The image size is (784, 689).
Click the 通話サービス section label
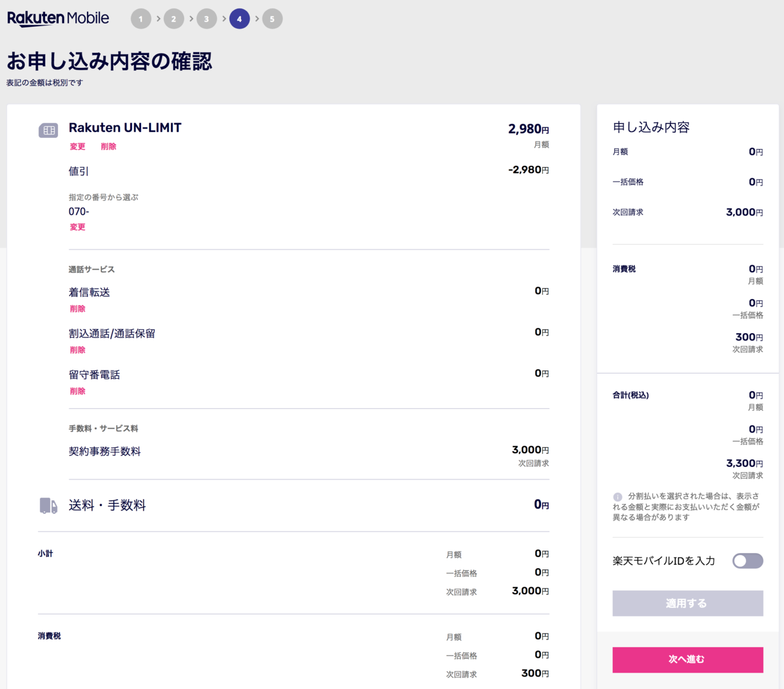tap(91, 270)
